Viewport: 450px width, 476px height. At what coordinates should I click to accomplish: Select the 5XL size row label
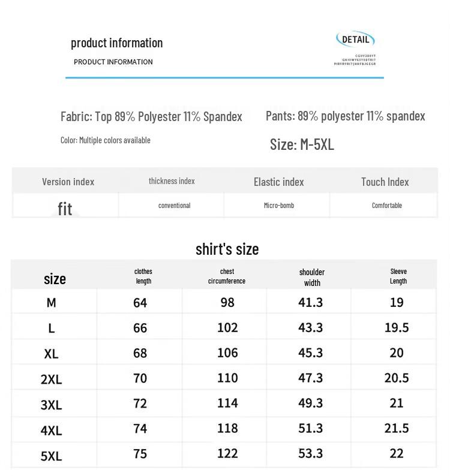click(x=51, y=456)
